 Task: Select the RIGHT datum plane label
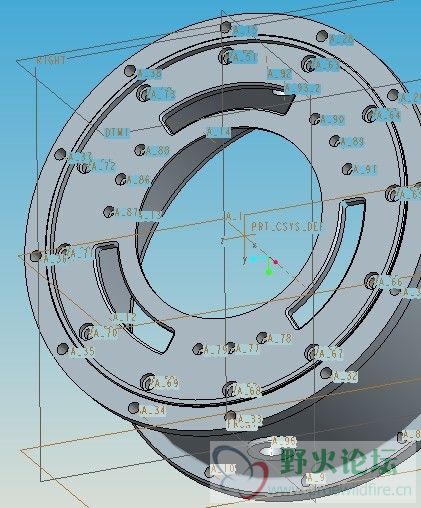pyautogui.click(x=50, y=60)
